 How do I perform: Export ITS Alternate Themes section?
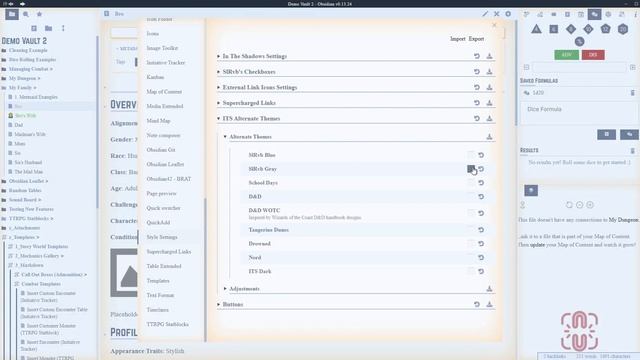pyautogui.click(x=489, y=118)
